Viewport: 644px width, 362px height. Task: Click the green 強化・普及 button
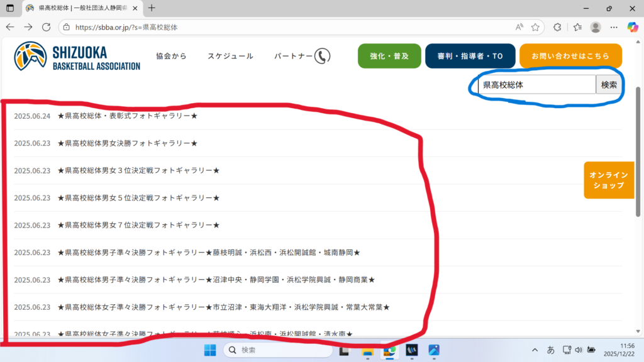[389, 56]
